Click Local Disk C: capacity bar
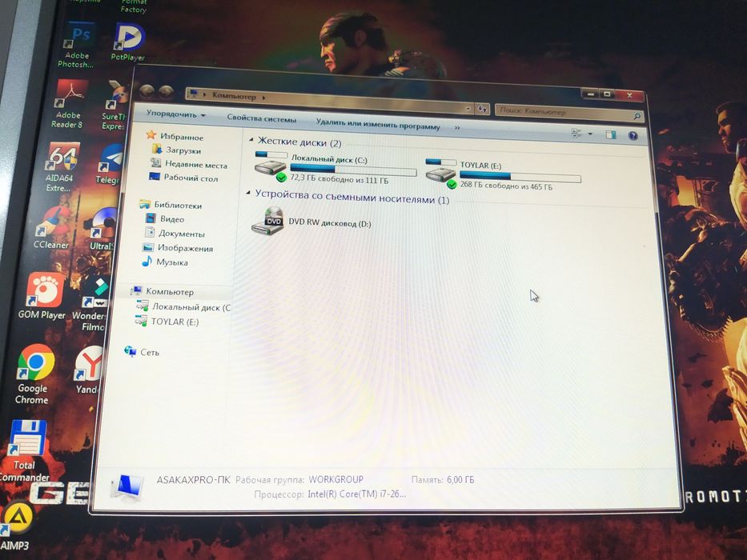The image size is (747, 560). (x=353, y=170)
